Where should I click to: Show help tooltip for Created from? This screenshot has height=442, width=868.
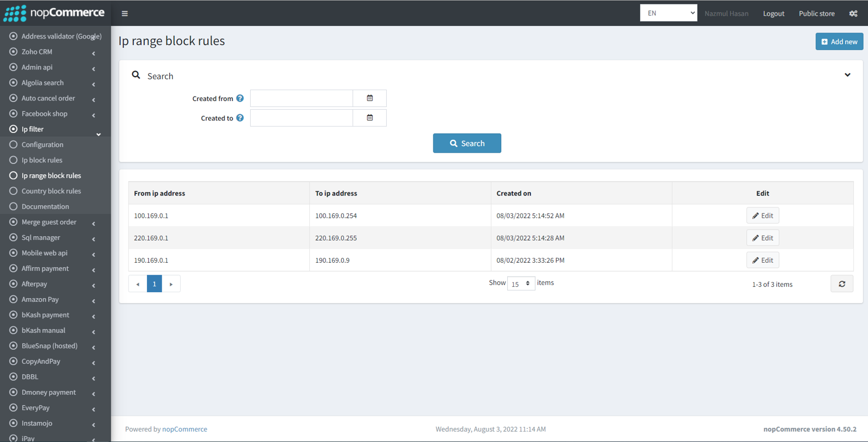point(240,98)
